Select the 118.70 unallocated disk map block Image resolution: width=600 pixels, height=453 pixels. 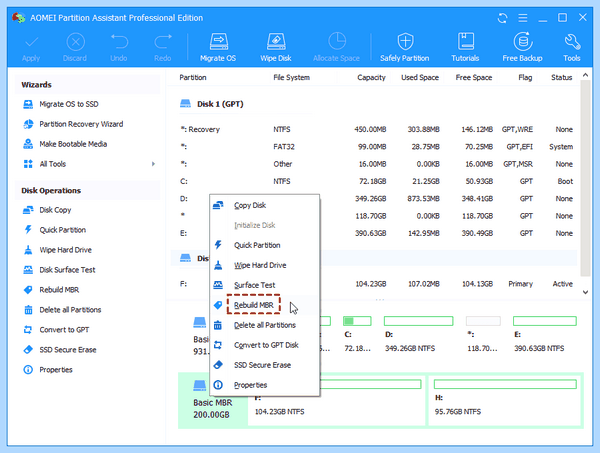tap(483, 334)
